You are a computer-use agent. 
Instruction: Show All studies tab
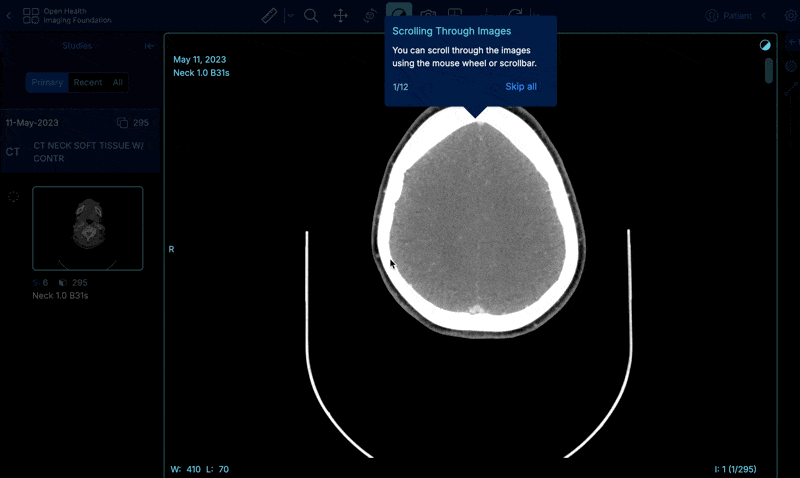point(118,83)
